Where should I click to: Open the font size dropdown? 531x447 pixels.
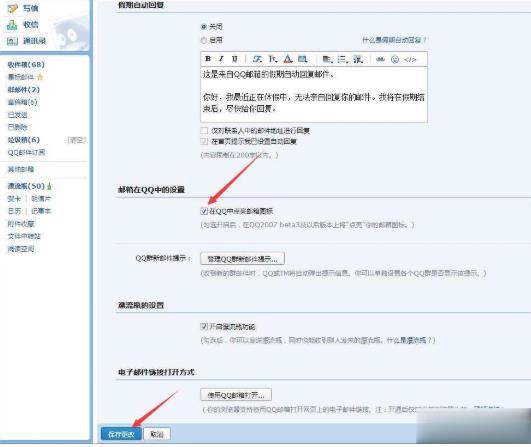coord(273,59)
